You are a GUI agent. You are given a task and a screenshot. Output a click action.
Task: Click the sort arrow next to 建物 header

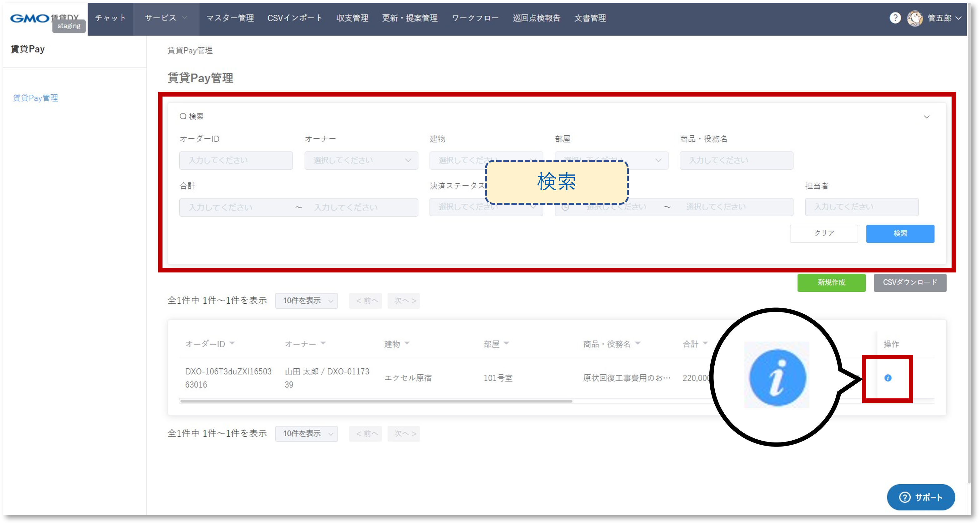[x=407, y=343]
